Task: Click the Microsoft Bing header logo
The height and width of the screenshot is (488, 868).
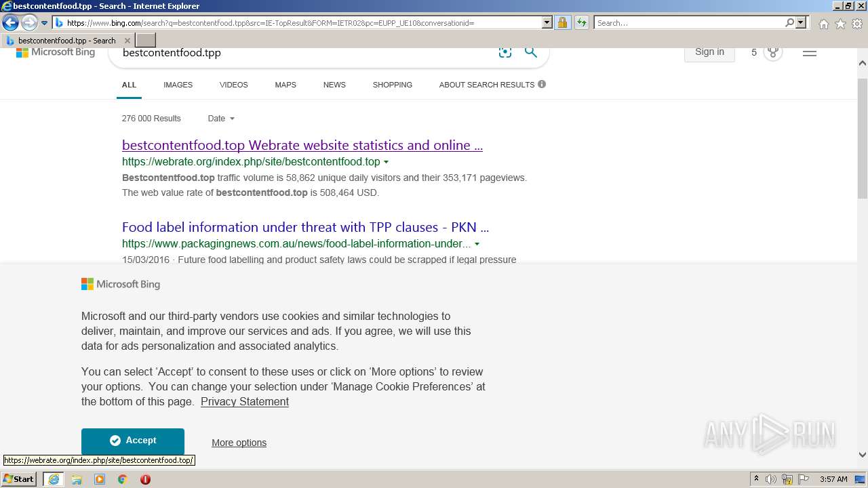Action: pyautogui.click(x=56, y=52)
